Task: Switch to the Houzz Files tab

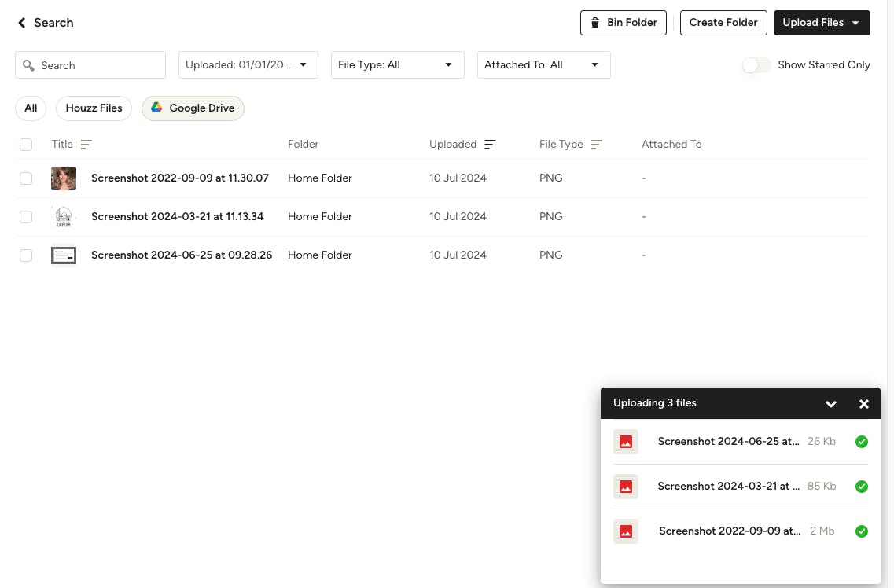Action: click(94, 108)
